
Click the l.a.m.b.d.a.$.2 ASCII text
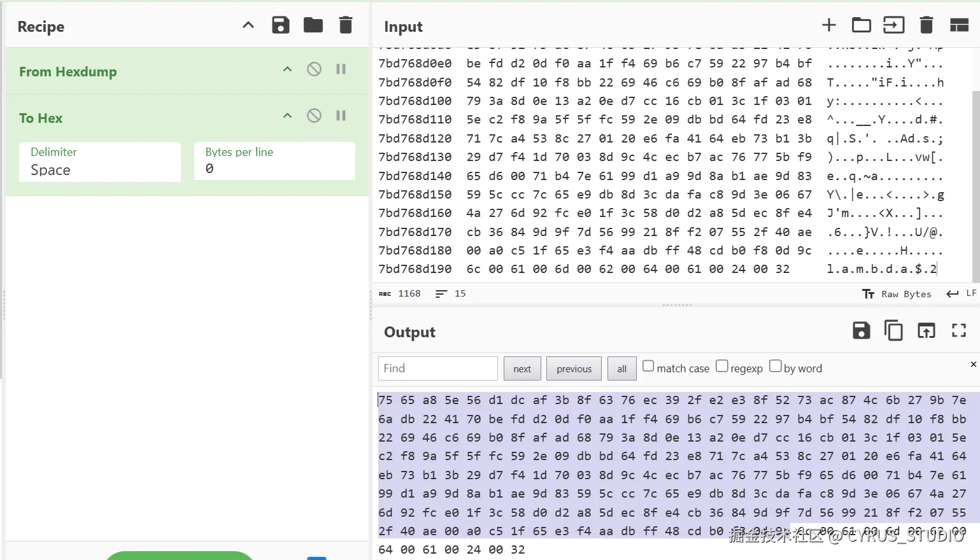tap(882, 269)
